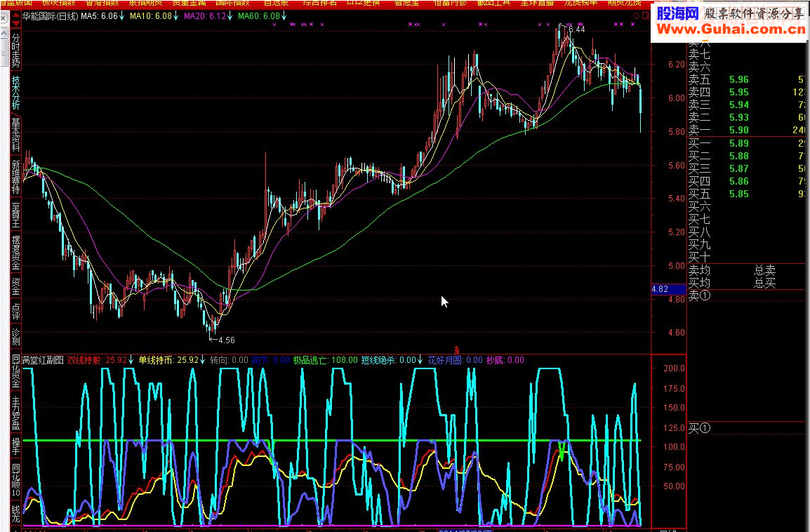The width and height of the screenshot is (810, 532).
Task: Open the 同花资金 sidebar tab
Action: (16, 371)
